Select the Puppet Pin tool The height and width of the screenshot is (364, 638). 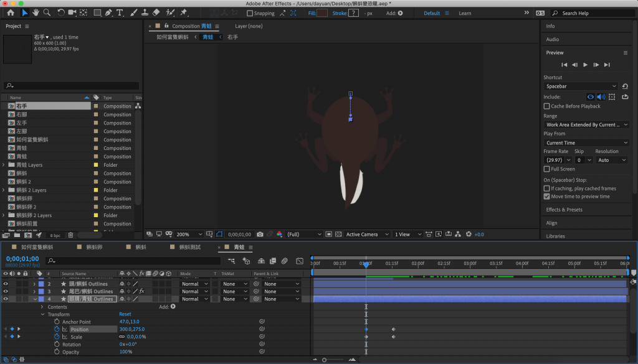coord(184,12)
